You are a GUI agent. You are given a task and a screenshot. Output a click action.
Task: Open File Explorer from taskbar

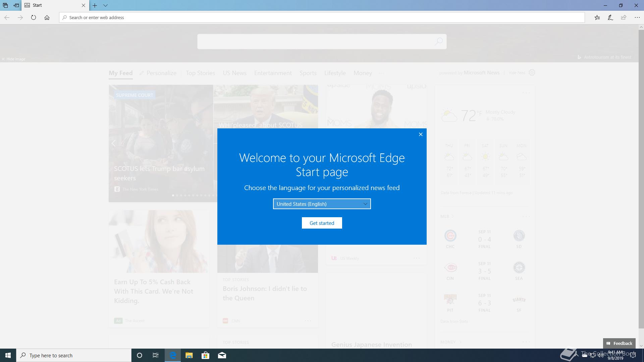click(x=189, y=355)
